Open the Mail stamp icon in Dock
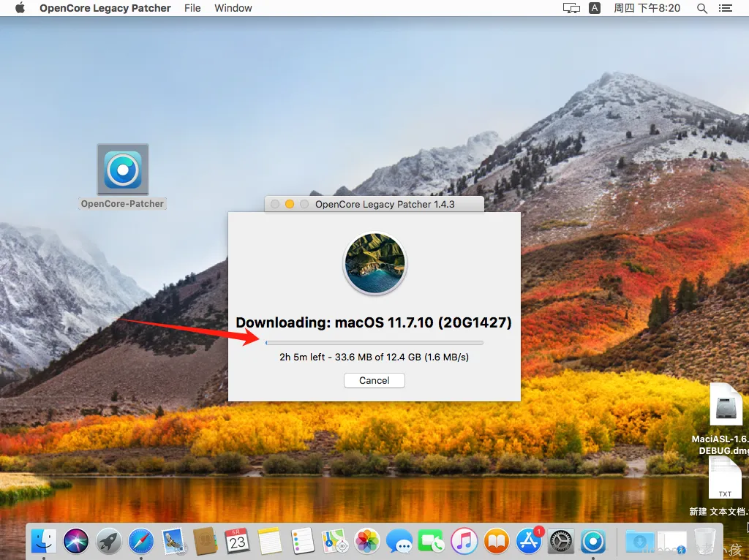 173,542
